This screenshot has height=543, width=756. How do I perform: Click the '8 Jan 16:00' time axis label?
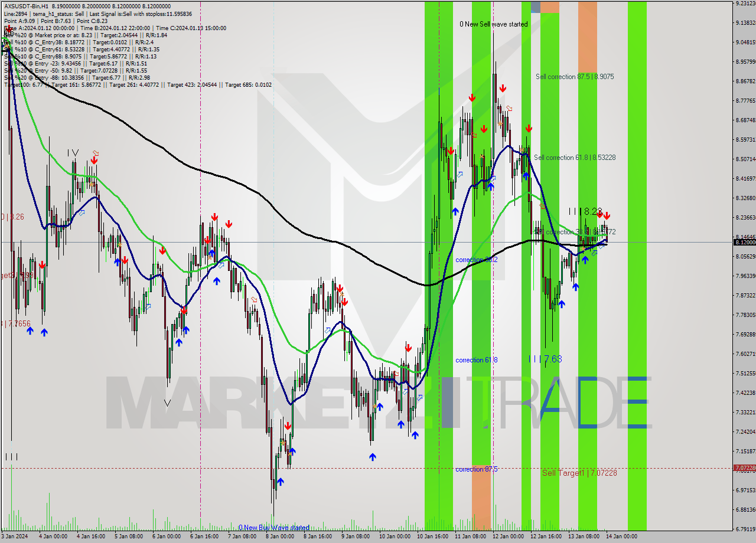(x=317, y=537)
